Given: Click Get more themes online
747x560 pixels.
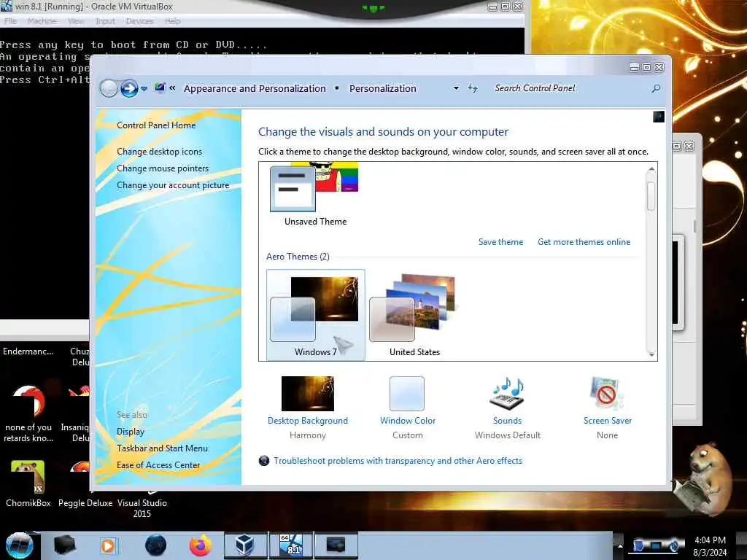Looking at the screenshot, I should coord(584,242).
